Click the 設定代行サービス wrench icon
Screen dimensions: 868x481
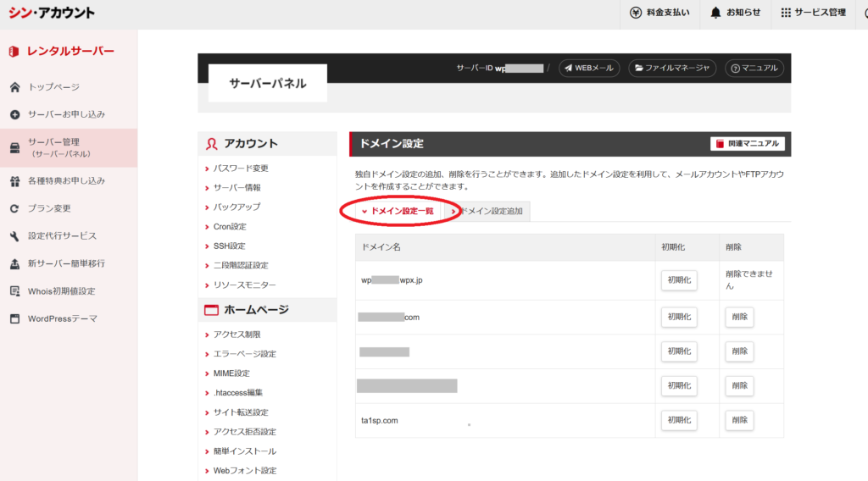point(14,236)
